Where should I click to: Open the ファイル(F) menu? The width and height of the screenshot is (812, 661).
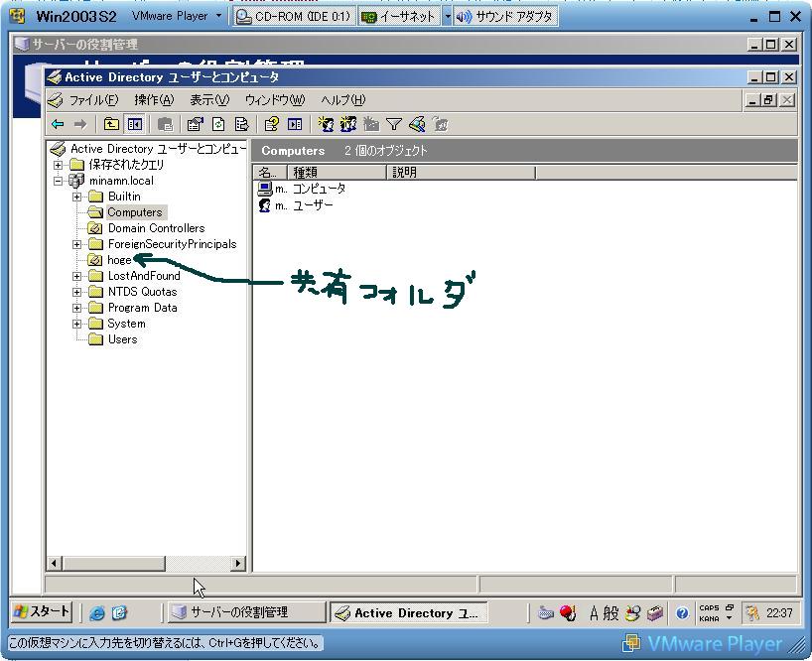tap(93, 100)
